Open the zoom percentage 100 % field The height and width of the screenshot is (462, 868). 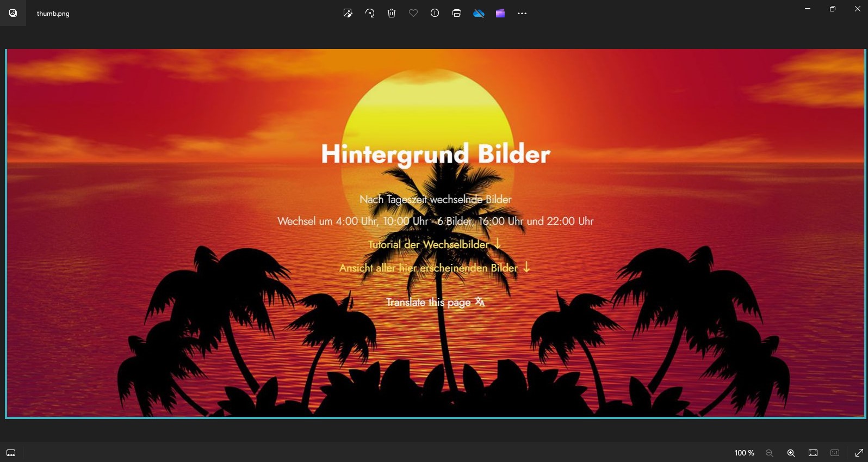744,453
